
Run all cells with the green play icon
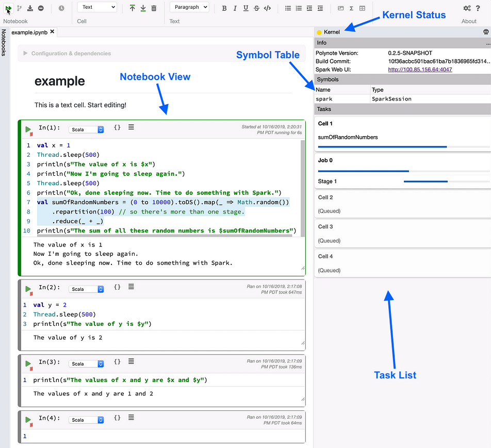coord(8,8)
